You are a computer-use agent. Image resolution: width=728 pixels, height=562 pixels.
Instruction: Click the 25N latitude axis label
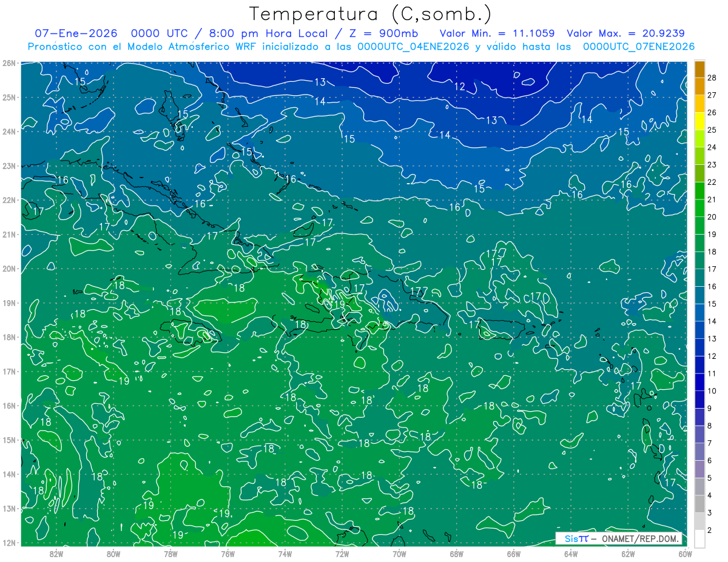click(8, 97)
